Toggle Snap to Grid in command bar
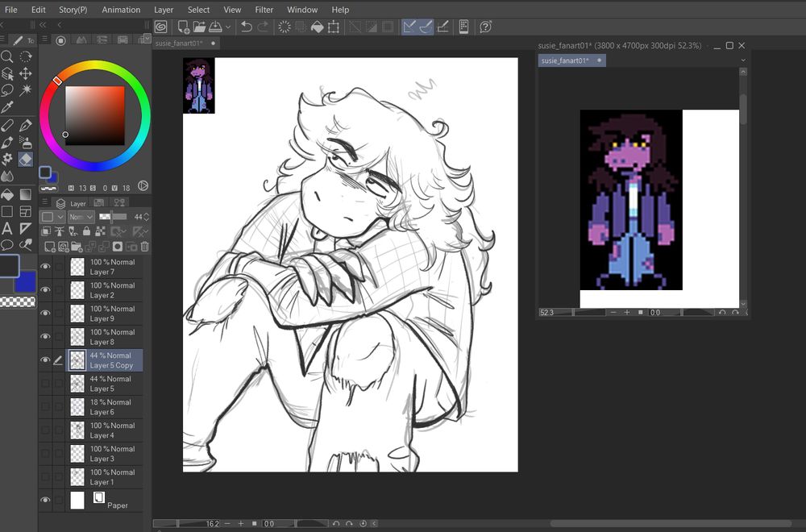This screenshot has width=806, height=532. point(442,27)
